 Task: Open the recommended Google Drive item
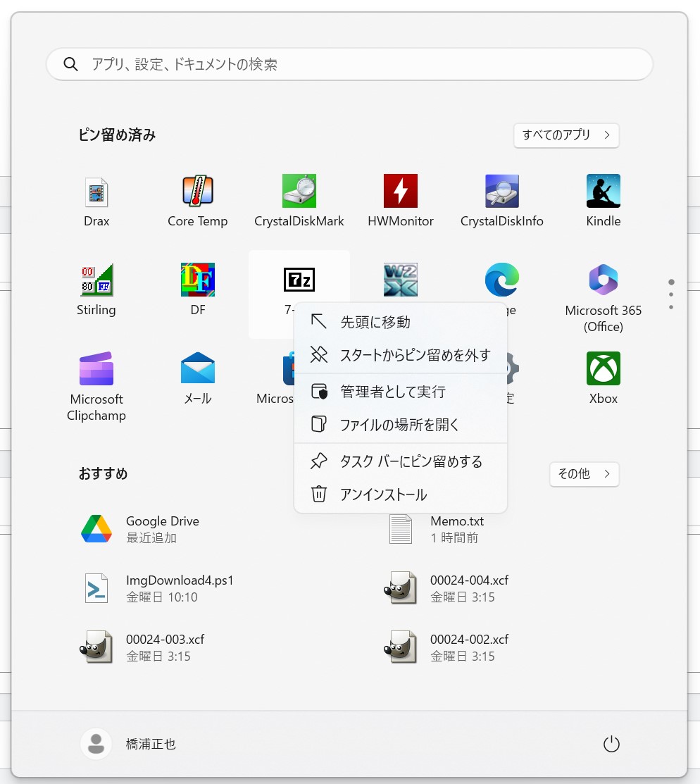click(140, 529)
